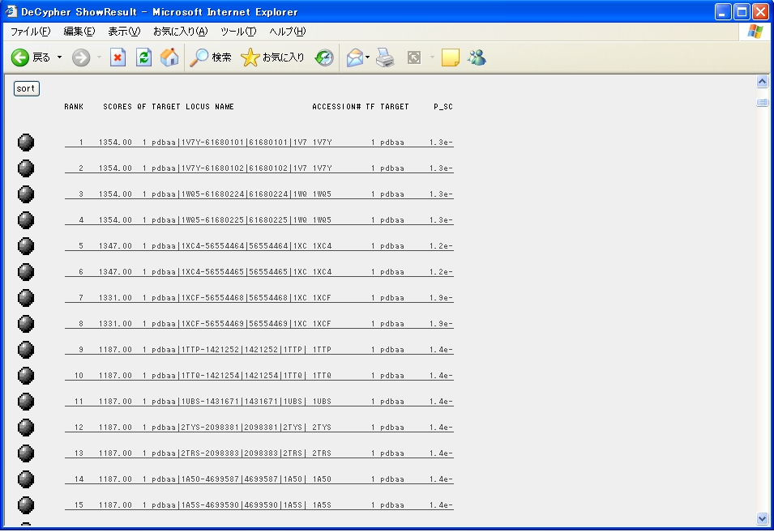Open result link 2TYS-2098381
The height and width of the screenshot is (532, 774).
[x=259, y=427]
